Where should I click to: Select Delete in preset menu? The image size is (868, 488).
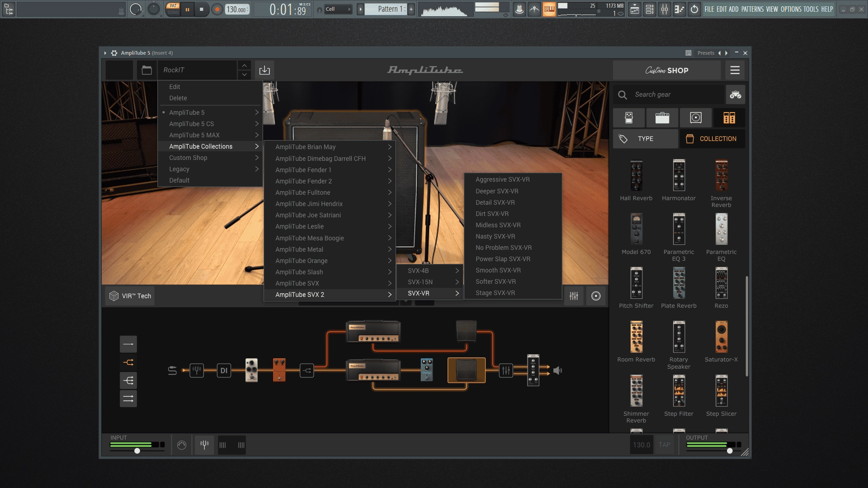tap(210, 98)
